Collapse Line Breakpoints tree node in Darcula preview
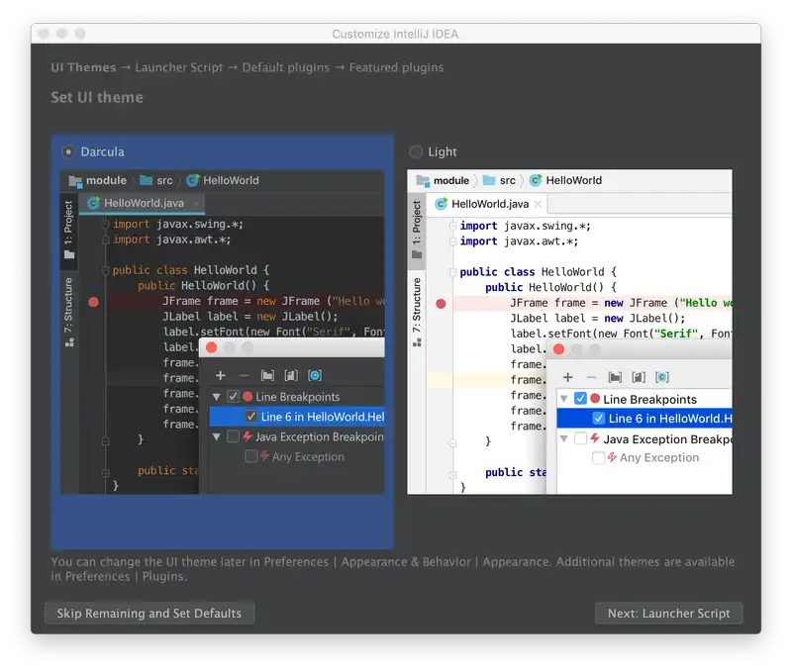792x672 pixels. point(217,397)
